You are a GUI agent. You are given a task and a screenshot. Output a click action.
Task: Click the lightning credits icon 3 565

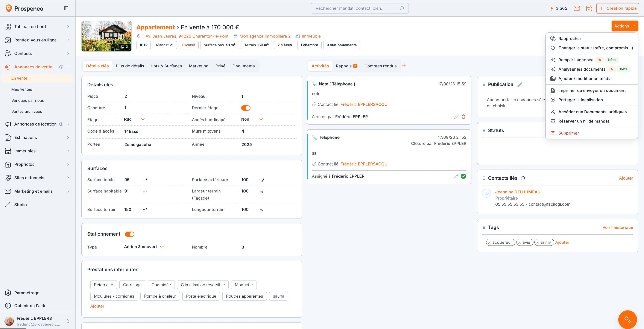point(552,8)
